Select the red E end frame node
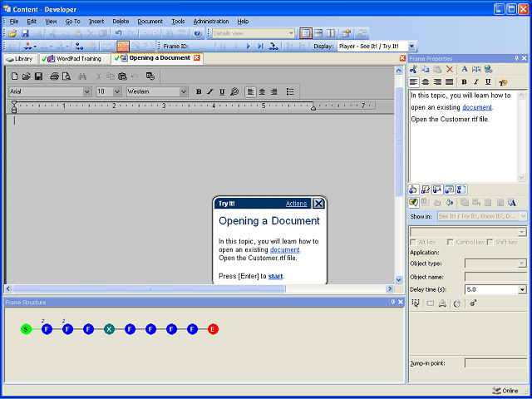The height and width of the screenshot is (399, 532). (213, 329)
